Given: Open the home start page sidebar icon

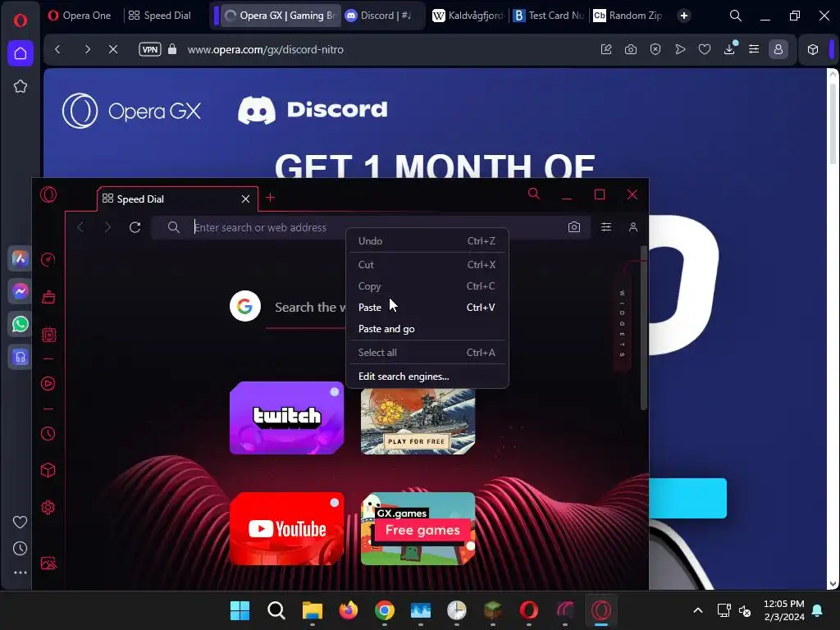Looking at the screenshot, I should (x=21, y=53).
